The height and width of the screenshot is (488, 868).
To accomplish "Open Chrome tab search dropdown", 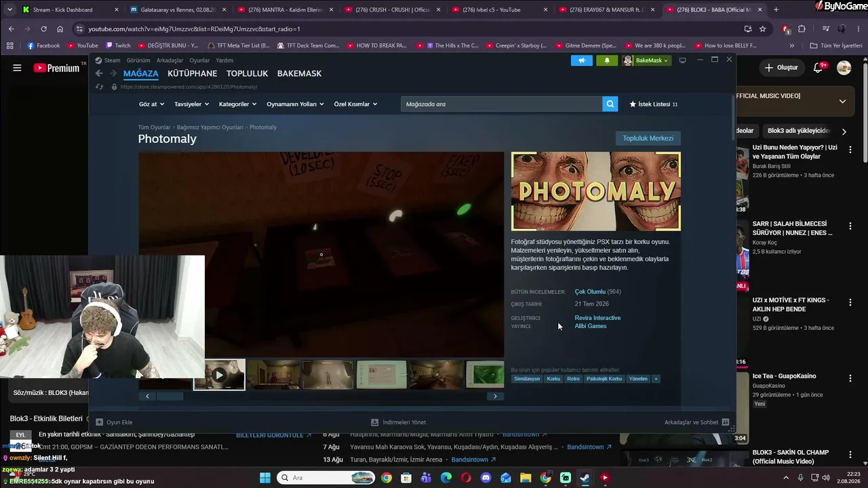I will pos(9,9).
